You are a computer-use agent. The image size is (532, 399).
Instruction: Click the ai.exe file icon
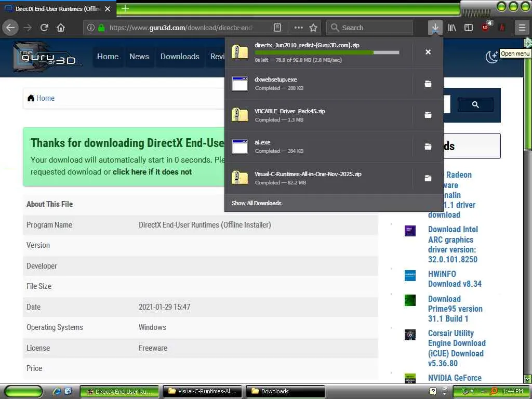tap(240, 147)
